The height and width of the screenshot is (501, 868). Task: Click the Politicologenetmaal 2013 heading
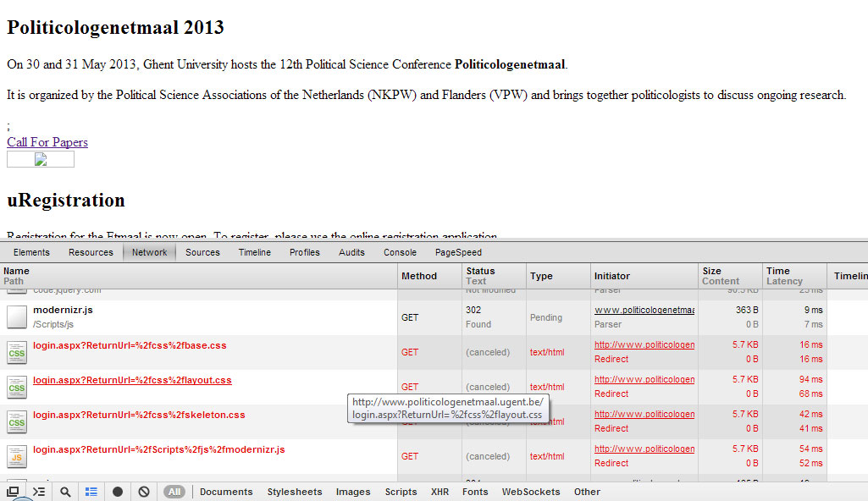click(116, 28)
